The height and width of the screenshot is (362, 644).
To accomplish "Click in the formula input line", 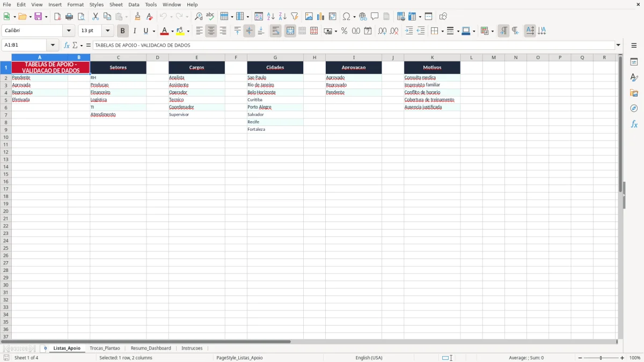I will tap(354, 45).
